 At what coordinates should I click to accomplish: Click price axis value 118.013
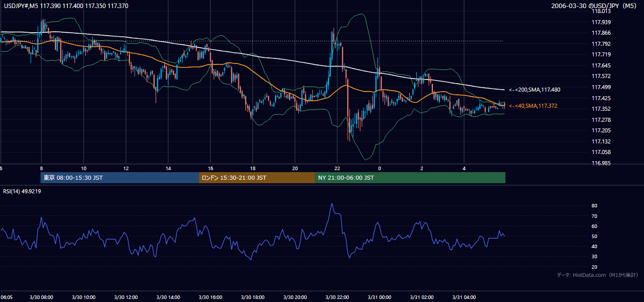coord(602,11)
